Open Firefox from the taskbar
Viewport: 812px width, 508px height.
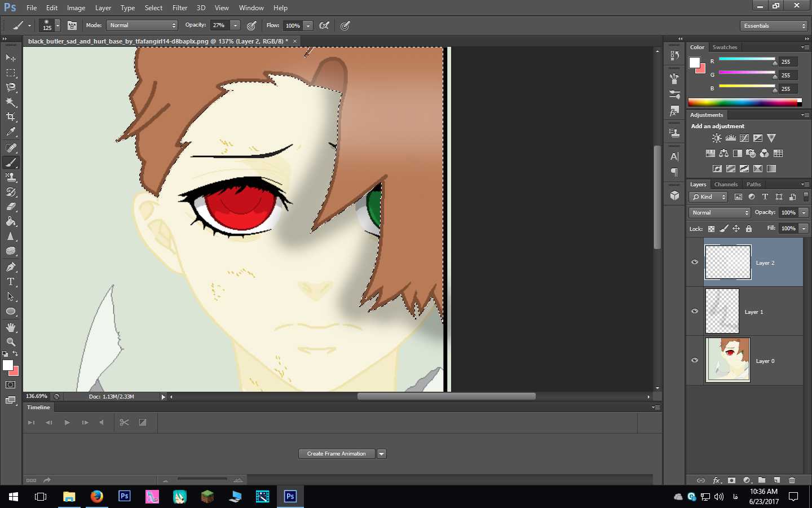point(97,496)
